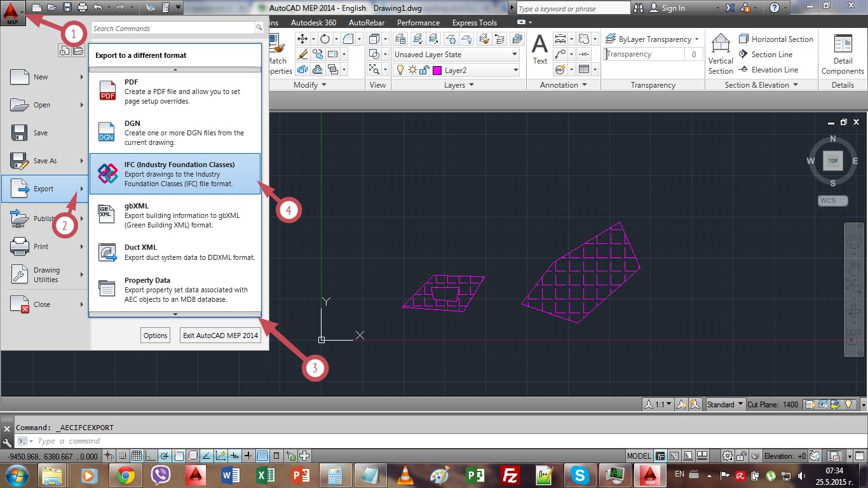Click the TOP face of the ViewCube
Image resolution: width=868 pixels, height=488 pixels.
832,161
